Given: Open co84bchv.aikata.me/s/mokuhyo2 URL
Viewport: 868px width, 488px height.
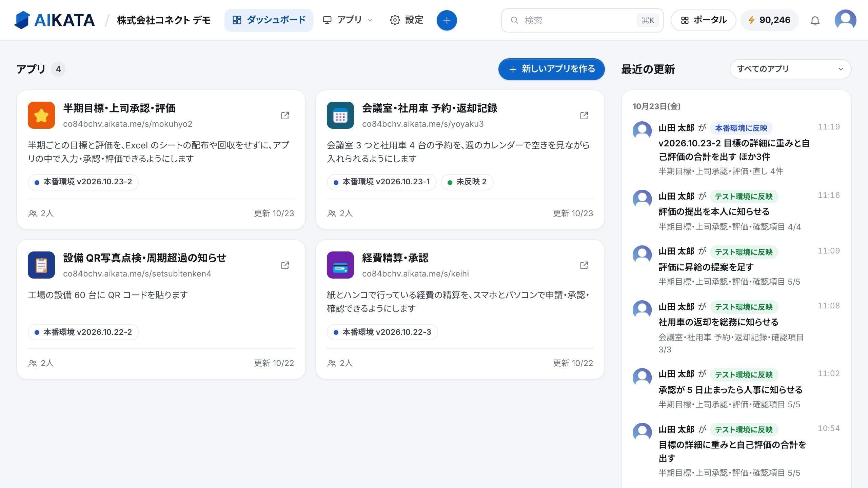Looking at the screenshot, I should (x=127, y=124).
